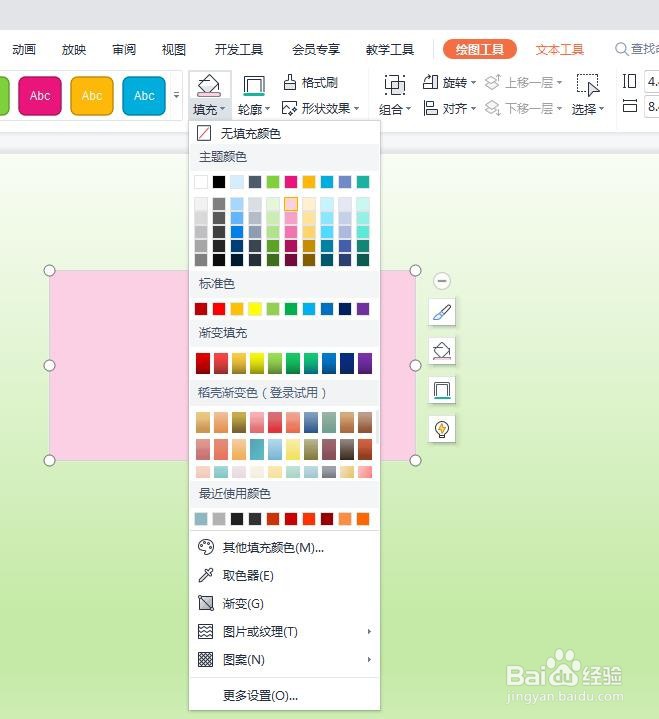Viewport: 659px width, 719px height.
Task: Click the Gradient (渐变) icon
Action: 206,603
